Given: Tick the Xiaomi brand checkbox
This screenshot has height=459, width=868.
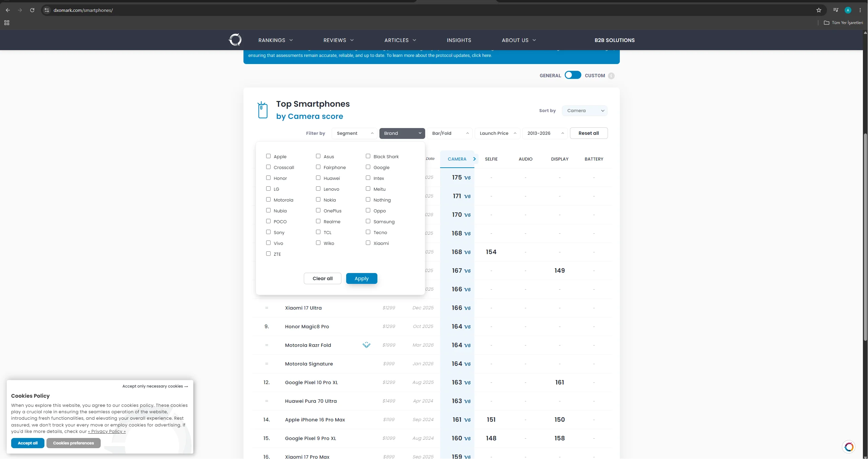Looking at the screenshot, I should pos(368,243).
